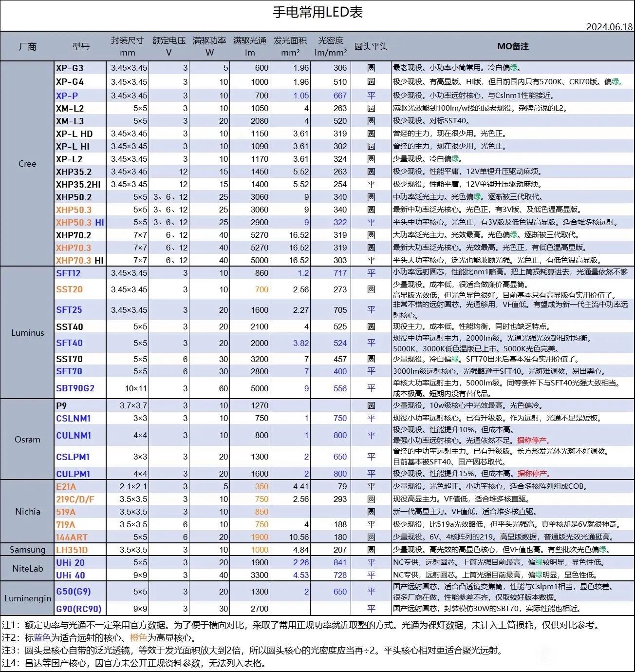
Task: Click note 注3 about dome emitters
Action: (x=252, y=651)
